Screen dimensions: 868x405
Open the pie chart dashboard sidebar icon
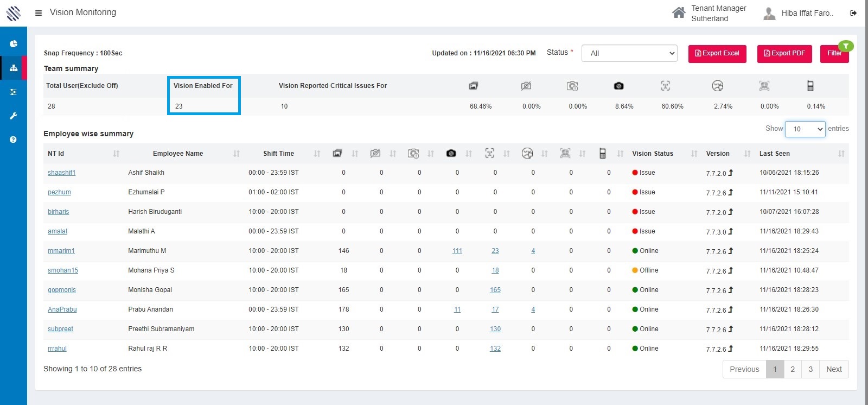[14, 44]
